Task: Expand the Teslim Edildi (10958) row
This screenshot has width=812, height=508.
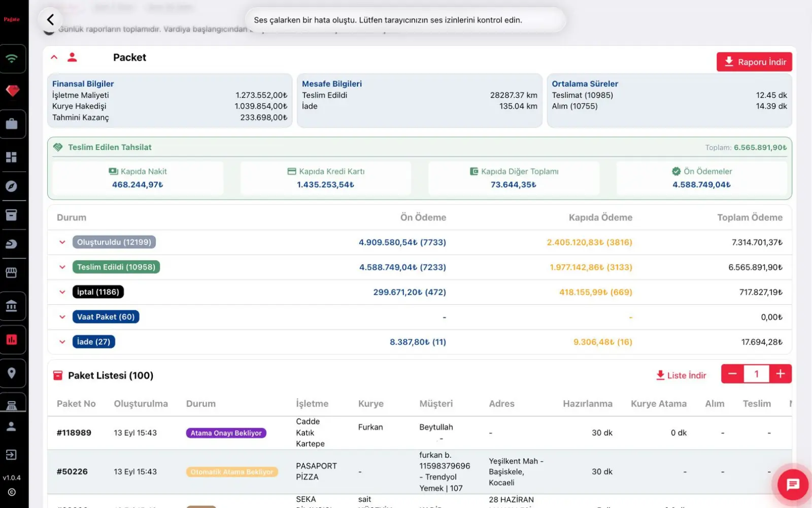Action: point(62,267)
